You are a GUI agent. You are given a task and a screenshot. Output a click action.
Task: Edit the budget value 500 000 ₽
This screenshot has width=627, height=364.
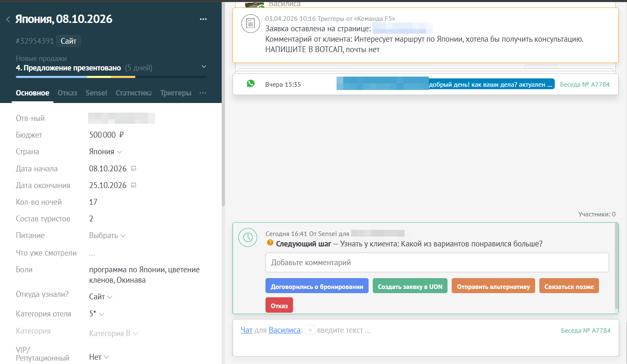tap(106, 135)
